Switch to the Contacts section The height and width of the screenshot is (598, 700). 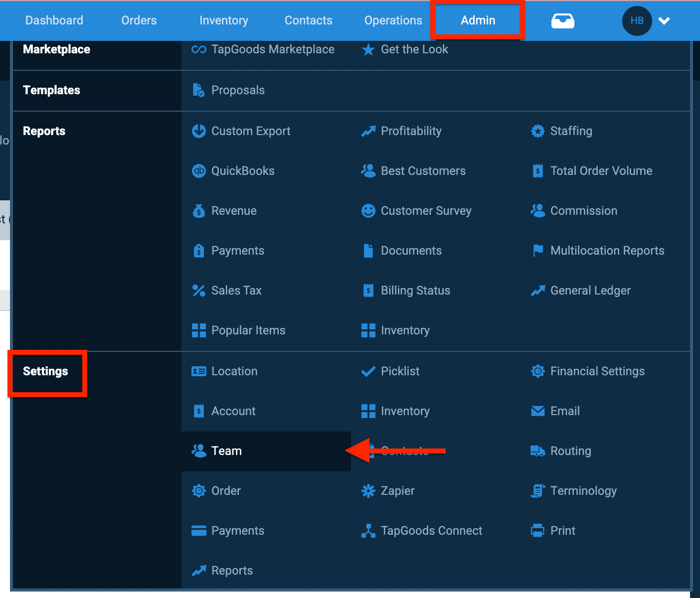pos(308,20)
